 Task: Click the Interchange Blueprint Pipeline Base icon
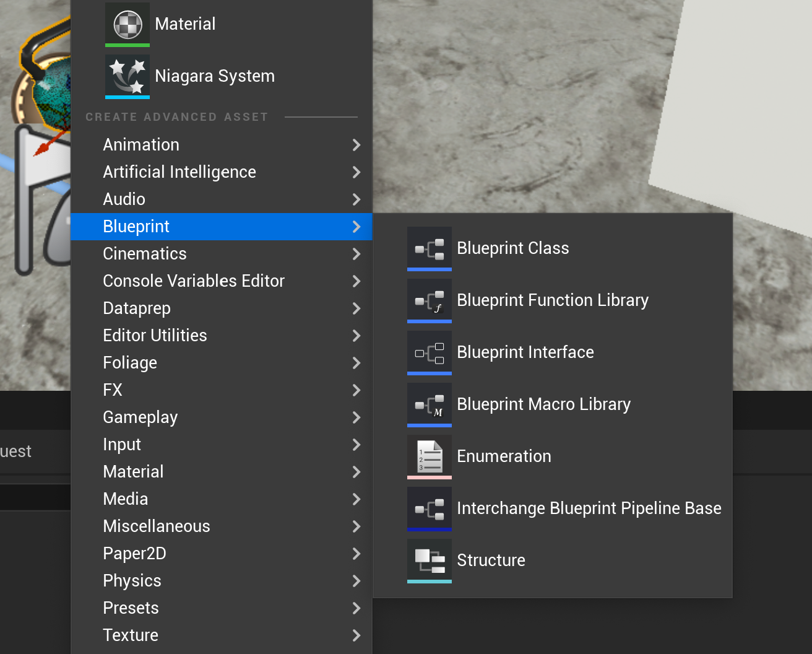430,508
